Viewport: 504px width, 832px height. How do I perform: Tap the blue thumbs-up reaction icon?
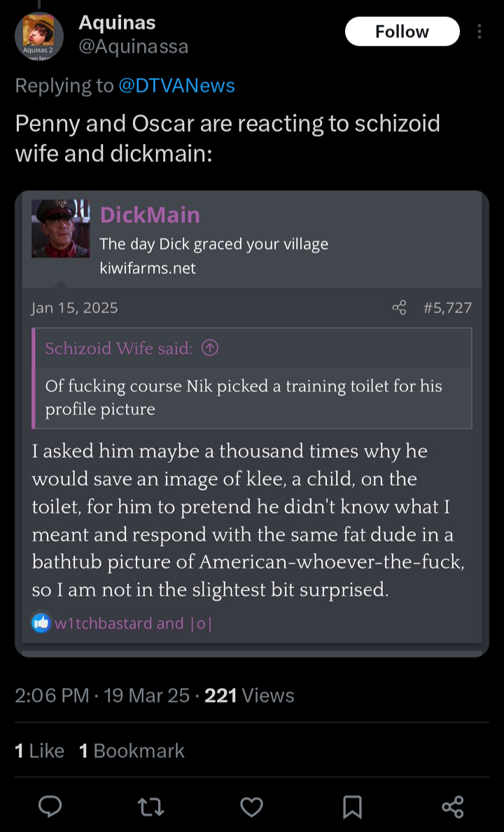click(41, 623)
